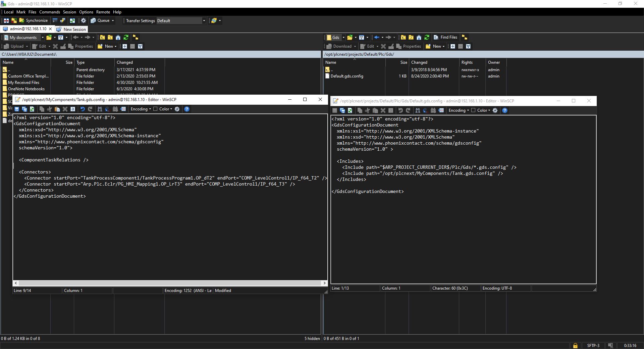
Task: Save the Tank.gds.config editor file
Action: pyautogui.click(x=16, y=109)
